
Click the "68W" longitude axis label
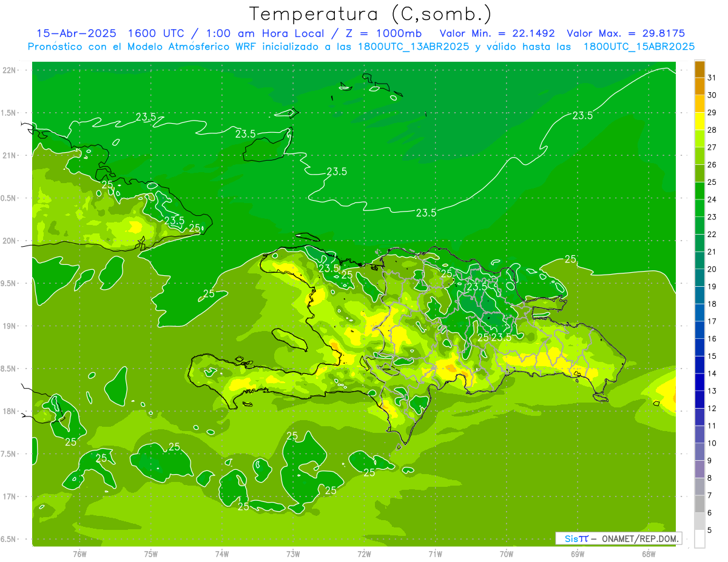point(649,554)
